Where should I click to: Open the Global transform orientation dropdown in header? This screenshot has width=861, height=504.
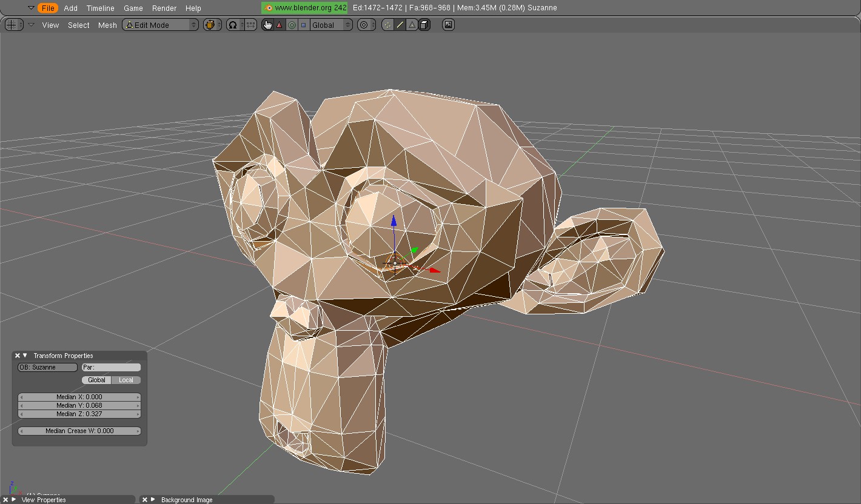[331, 25]
